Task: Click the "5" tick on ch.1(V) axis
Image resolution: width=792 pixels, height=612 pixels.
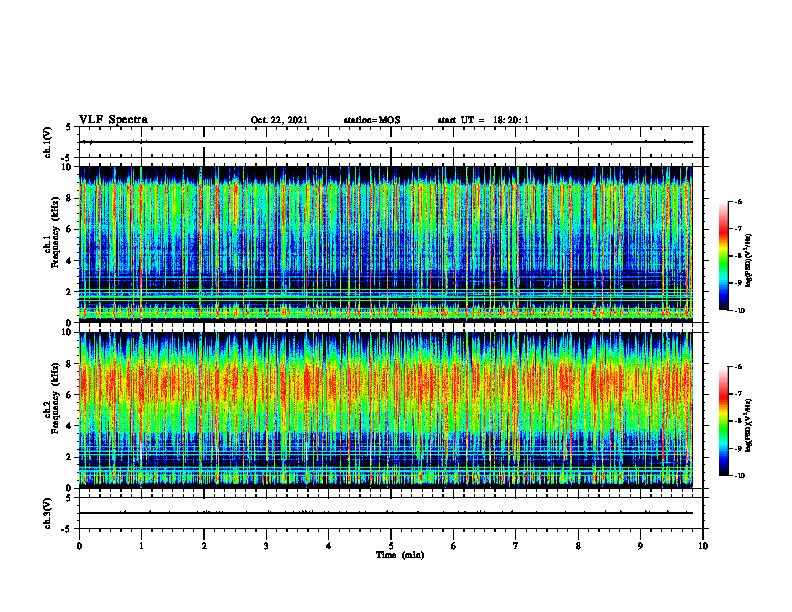Action: coord(68,127)
